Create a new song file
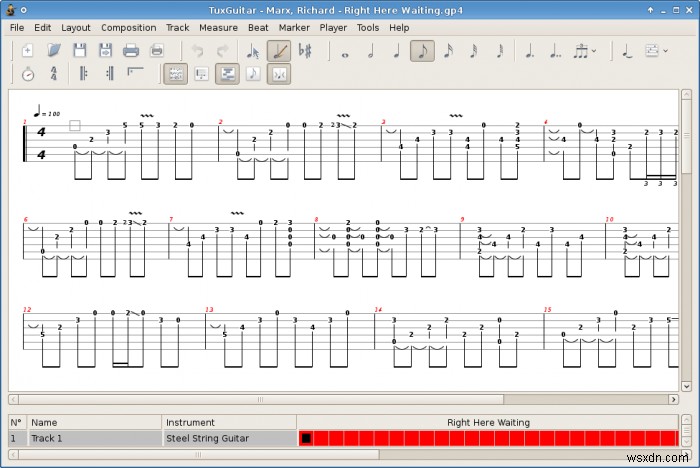The width and height of the screenshot is (700, 468). point(27,50)
